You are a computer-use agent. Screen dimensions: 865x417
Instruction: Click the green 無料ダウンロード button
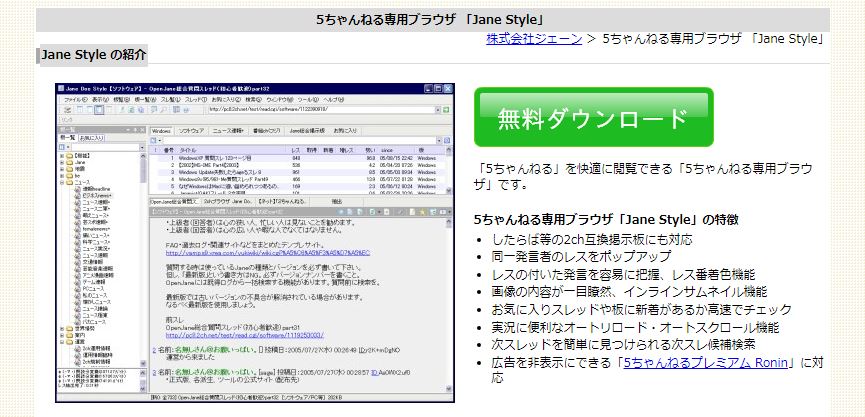coord(593,118)
